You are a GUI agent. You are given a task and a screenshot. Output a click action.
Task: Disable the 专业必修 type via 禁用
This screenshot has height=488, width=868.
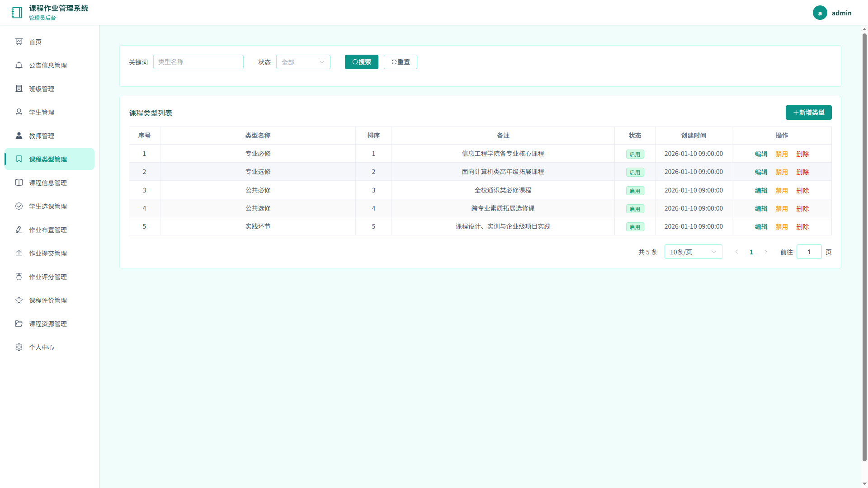tap(782, 154)
